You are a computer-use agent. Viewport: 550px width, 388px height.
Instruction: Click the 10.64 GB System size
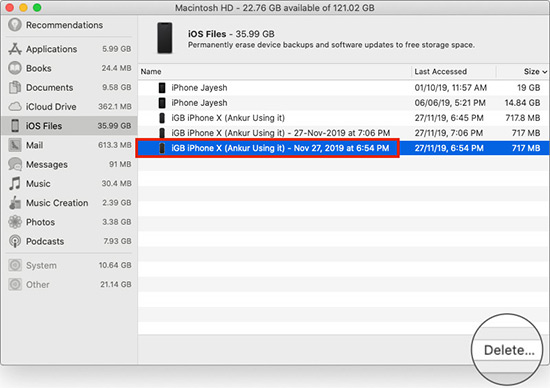[x=115, y=265]
